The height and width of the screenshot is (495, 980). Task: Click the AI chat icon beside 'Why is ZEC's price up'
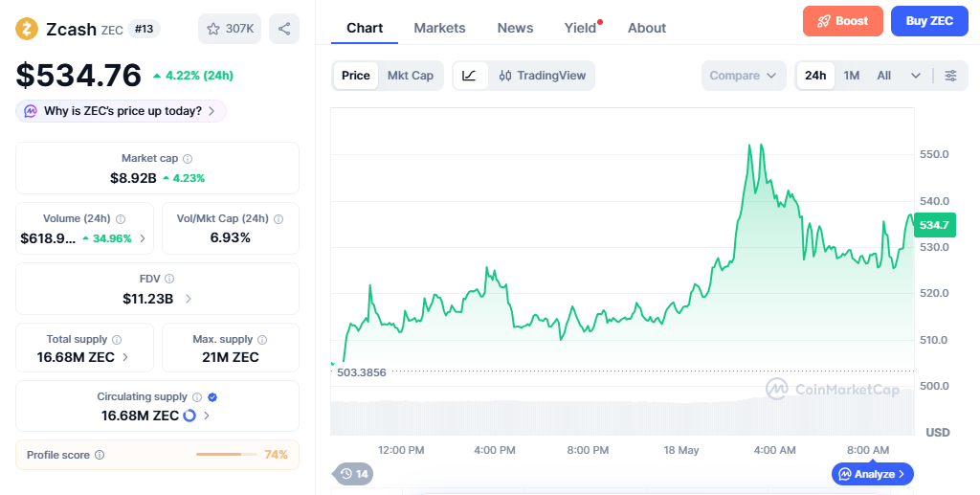(x=31, y=111)
